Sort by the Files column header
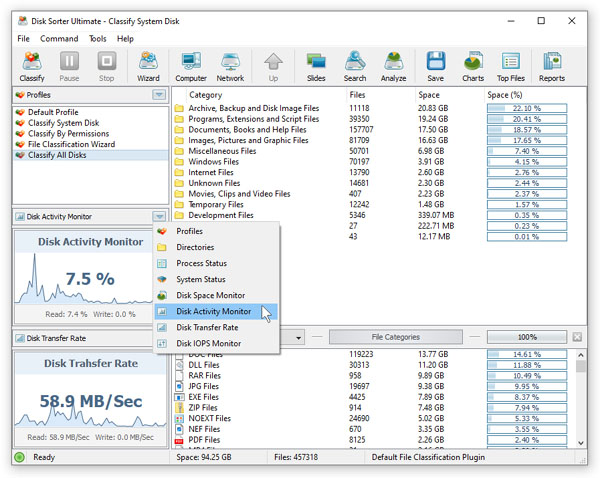Viewport: 600px width, 478px height. click(x=380, y=95)
